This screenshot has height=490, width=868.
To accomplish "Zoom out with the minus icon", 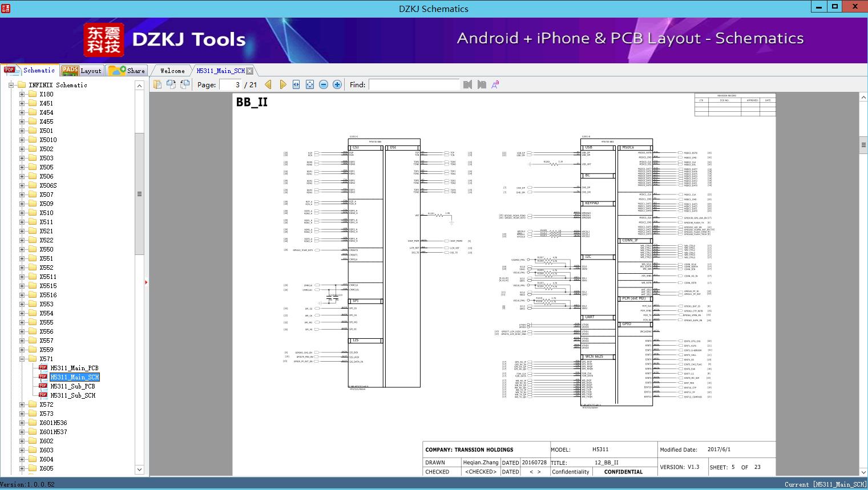I will coord(324,84).
